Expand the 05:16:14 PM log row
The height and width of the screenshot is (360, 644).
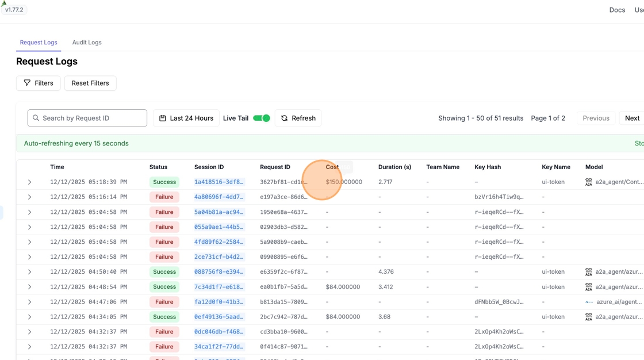click(x=29, y=197)
